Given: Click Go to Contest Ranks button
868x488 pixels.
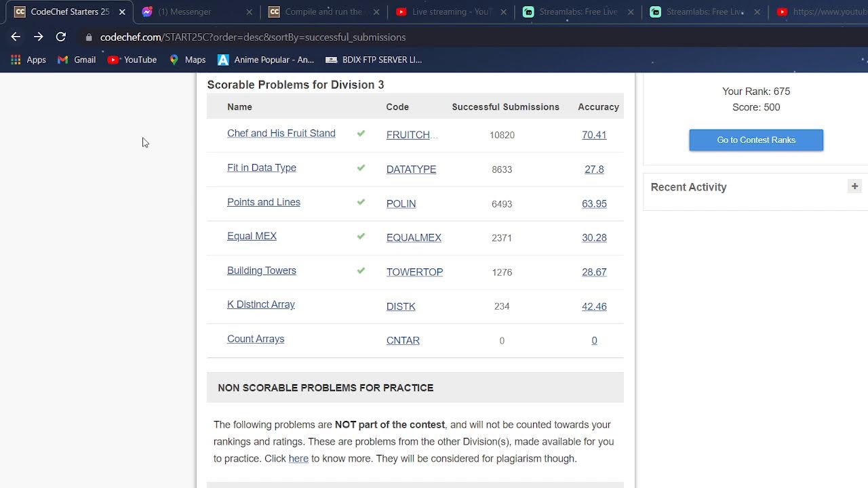Looking at the screenshot, I should (x=756, y=140).
